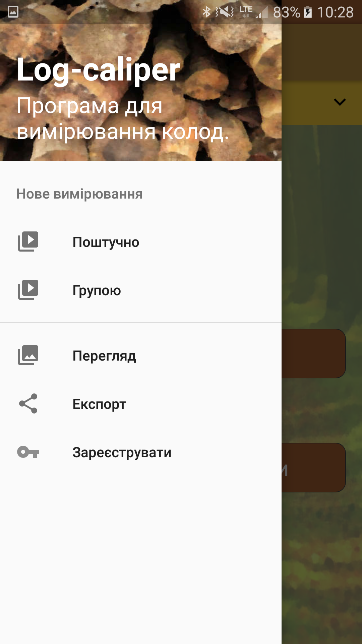The width and height of the screenshot is (362, 644).
Task: Tap the gallery icon beside Перегляд
Action: pos(28,355)
